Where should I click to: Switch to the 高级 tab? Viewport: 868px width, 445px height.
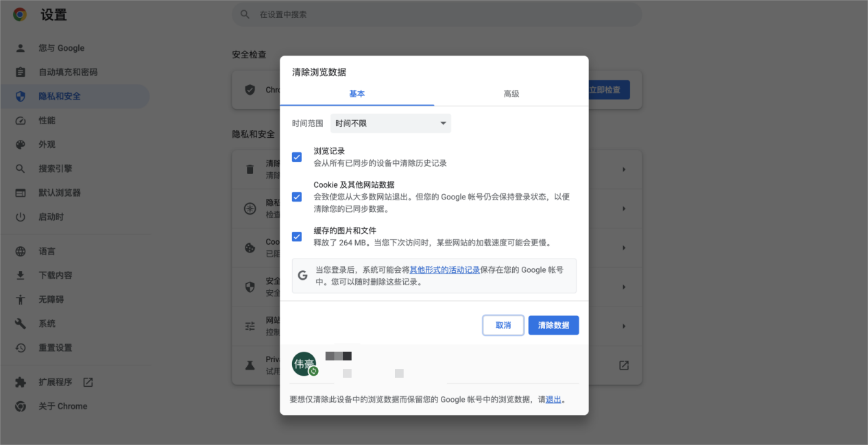(511, 94)
